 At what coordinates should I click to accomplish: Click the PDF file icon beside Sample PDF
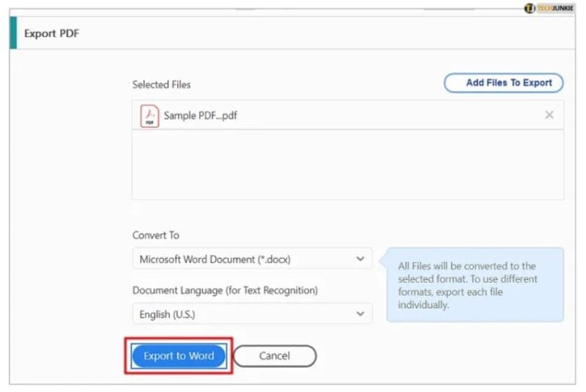coord(149,116)
